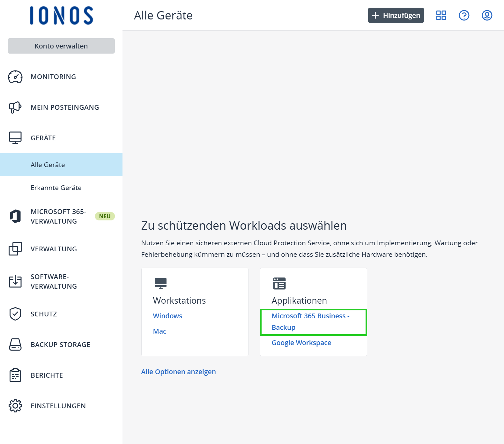
Task: Click the help question mark icon
Action: [464, 15]
